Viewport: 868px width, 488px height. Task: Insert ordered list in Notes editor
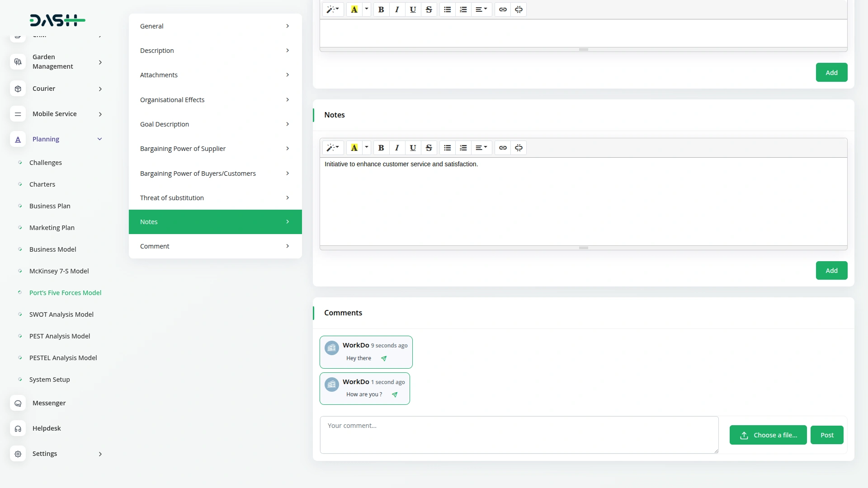(x=463, y=148)
